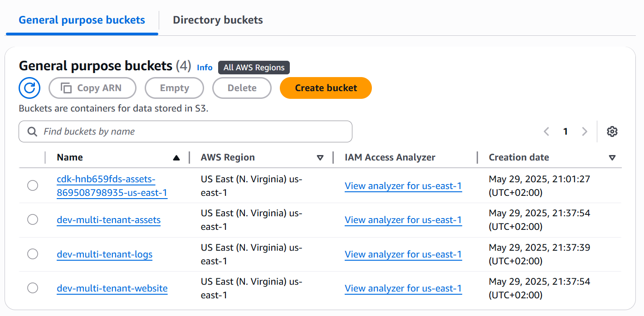Screen dimensions: 644x316
Task: View analyzer for dev-multi-tenant-logs bucket
Action: click(x=403, y=254)
